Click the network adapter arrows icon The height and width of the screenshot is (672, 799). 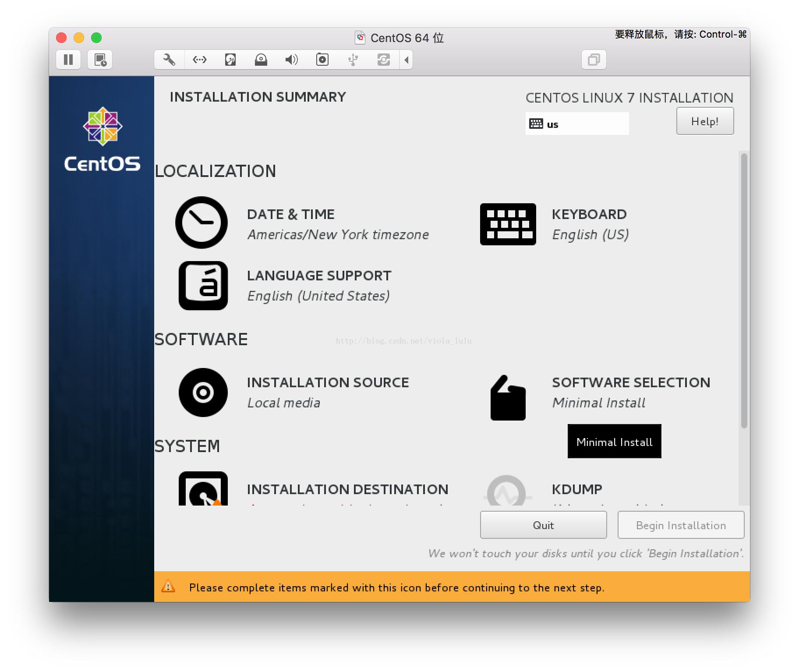click(x=200, y=60)
